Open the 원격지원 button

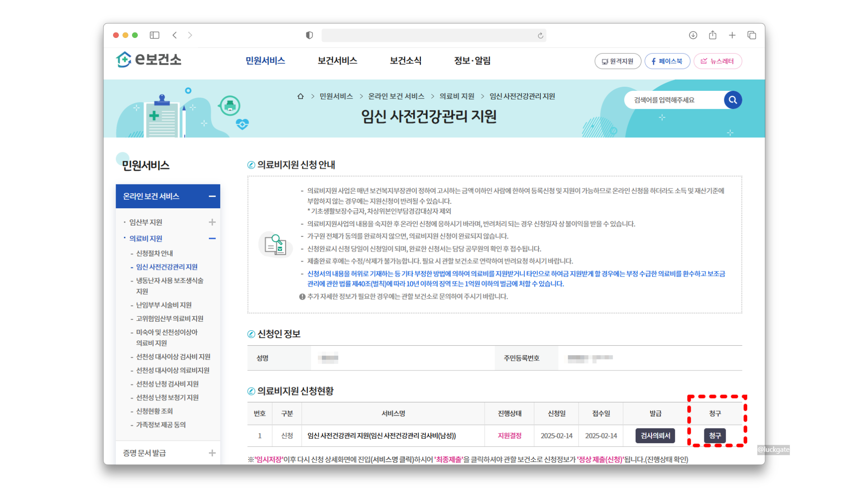tap(618, 61)
